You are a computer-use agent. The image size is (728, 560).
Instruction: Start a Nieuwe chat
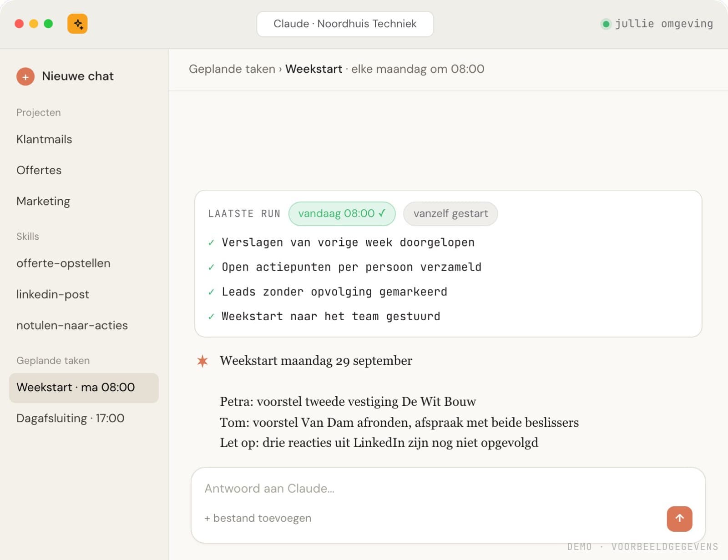point(65,76)
